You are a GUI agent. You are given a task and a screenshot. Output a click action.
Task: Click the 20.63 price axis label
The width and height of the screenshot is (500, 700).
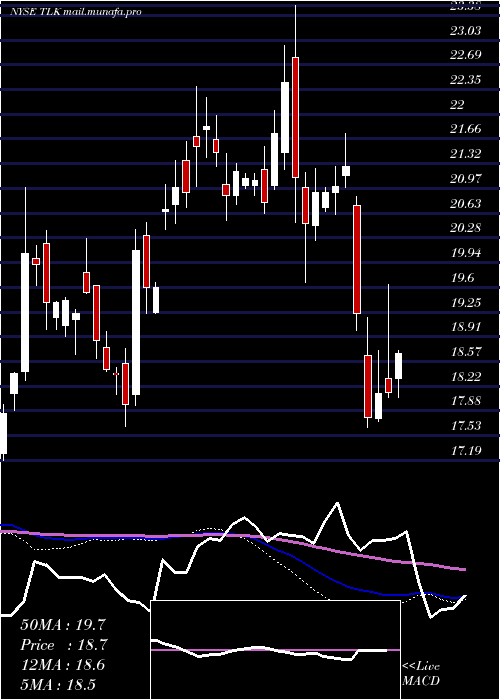[466, 204]
